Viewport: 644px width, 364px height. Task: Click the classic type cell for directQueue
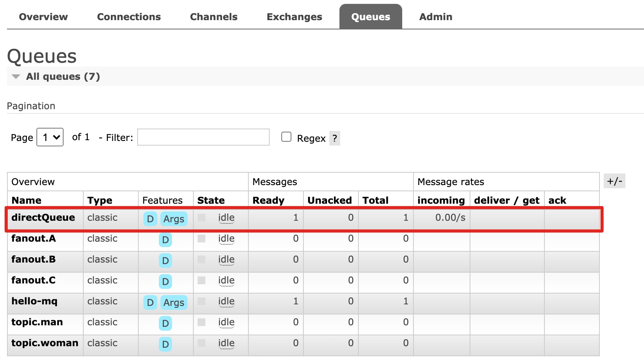pyautogui.click(x=102, y=217)
